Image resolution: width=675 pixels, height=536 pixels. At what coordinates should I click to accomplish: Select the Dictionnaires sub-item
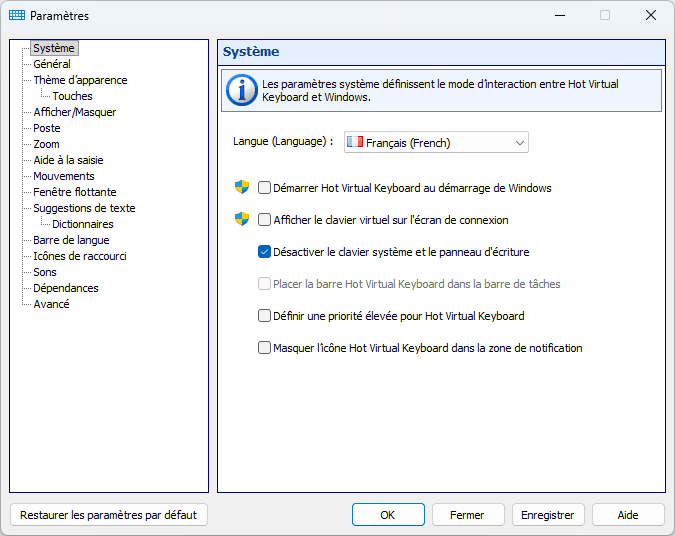click(83, 224)
